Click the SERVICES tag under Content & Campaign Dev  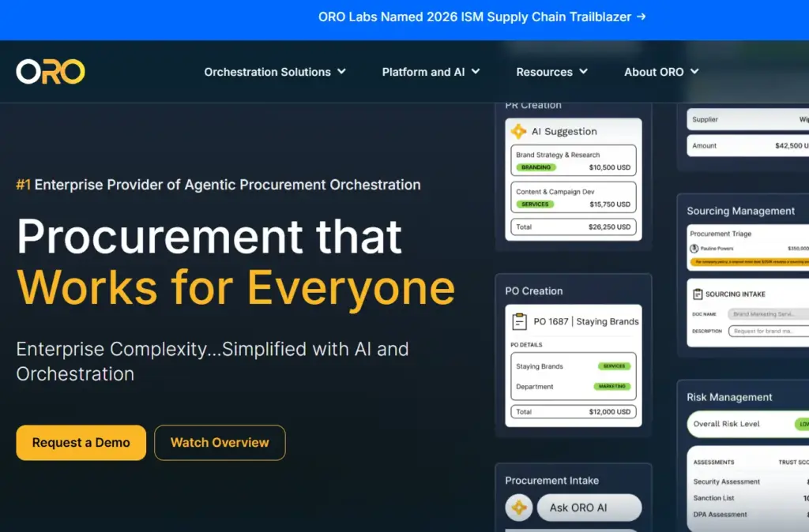(535, 204)
